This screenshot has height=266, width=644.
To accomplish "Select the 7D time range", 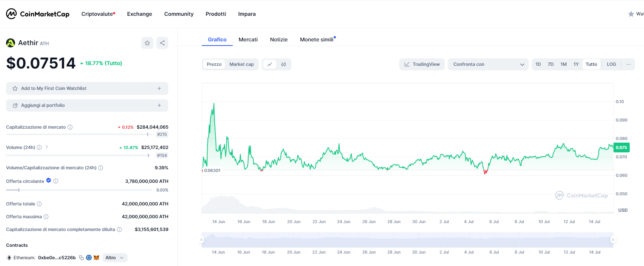I will [x=551, y=64].
